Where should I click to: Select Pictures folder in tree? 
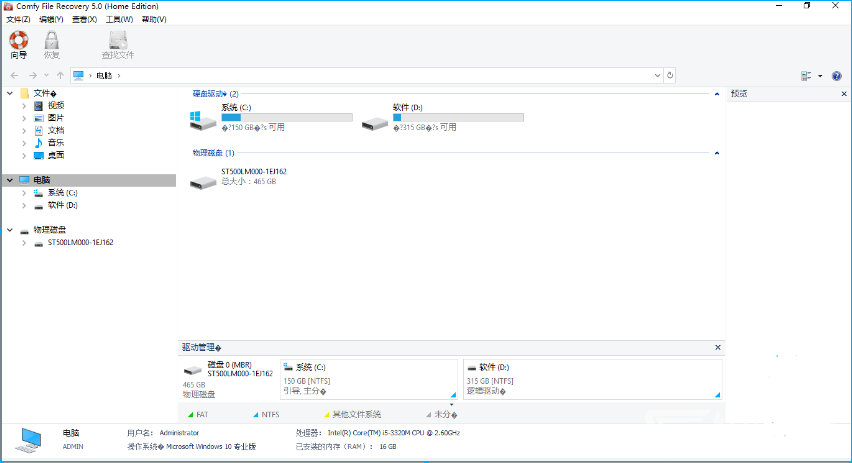point(56,118)
